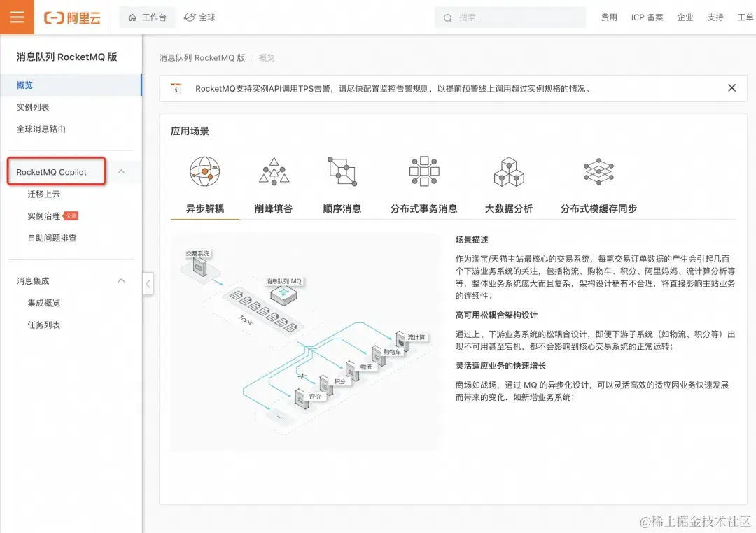This screenshot has height=533, width=756.
Task: Open the 顺序消息 scenario icon
Action: pyautogui.click(x=342, y=170)
